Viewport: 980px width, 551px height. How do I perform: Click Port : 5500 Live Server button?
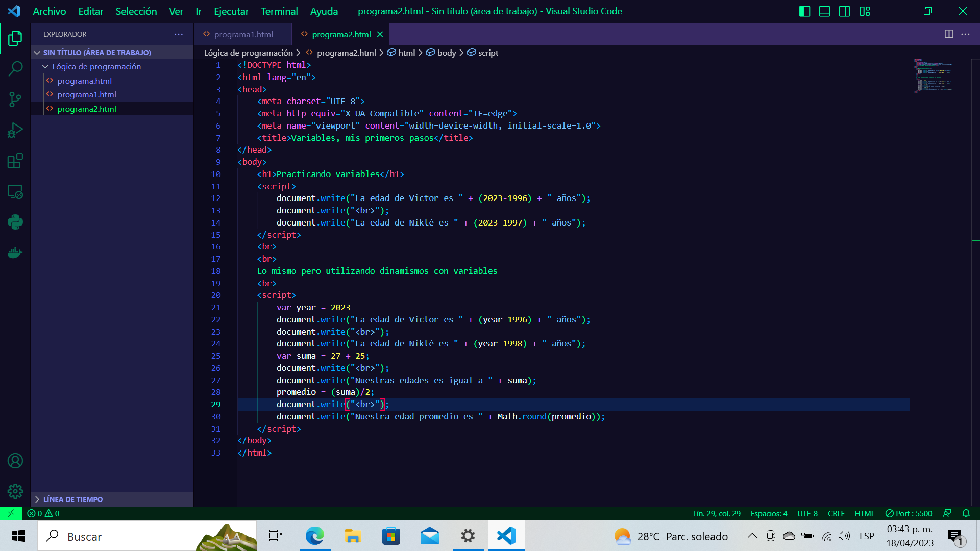point(909,513)
